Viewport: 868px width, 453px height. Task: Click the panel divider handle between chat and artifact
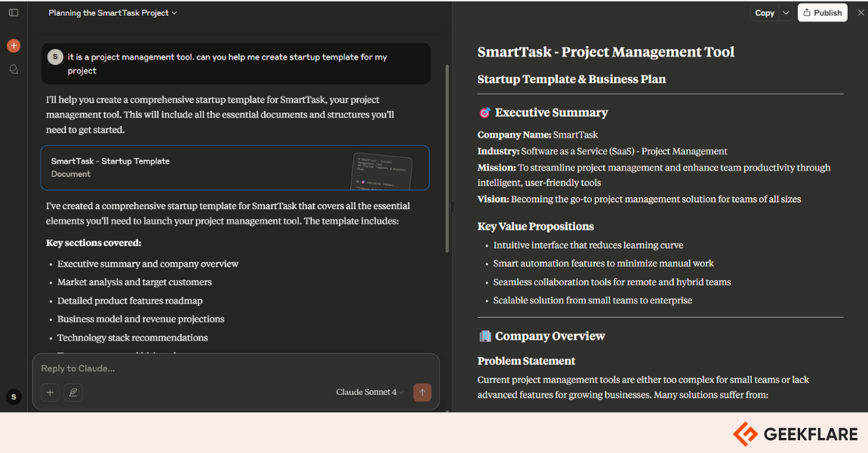click(x=451, y=207)
